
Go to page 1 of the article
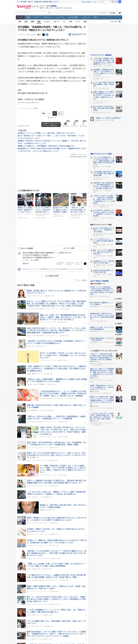[49, 113]
